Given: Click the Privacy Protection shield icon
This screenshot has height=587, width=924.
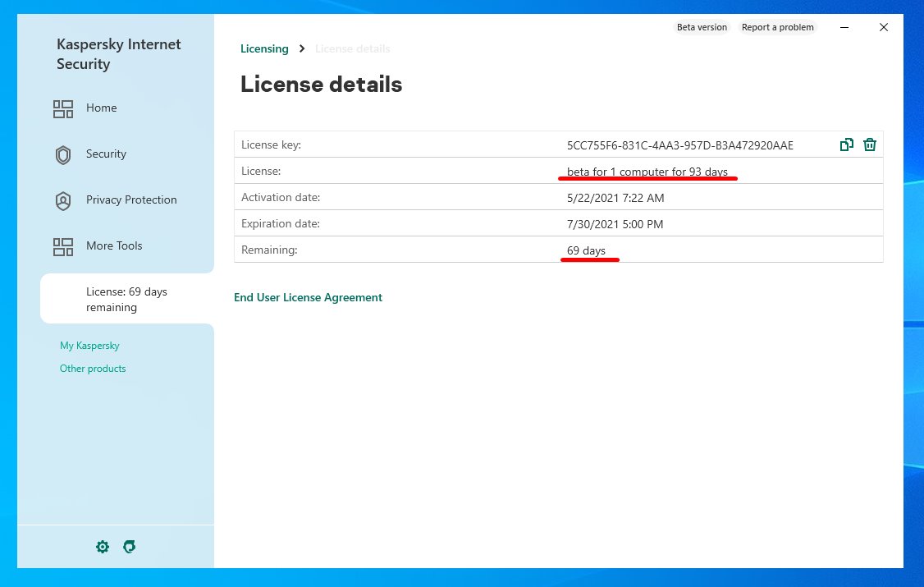Looking at the screenshot, I should coord(63,201).
